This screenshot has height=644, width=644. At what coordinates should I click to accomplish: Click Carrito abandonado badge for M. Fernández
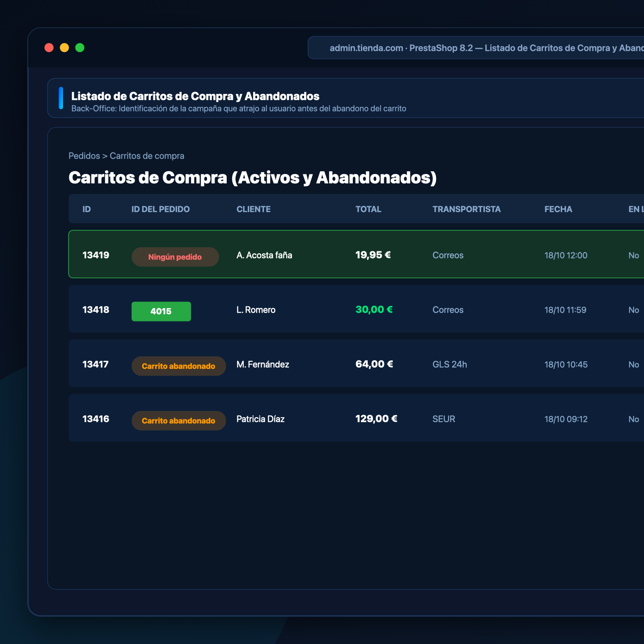point(178,366)
